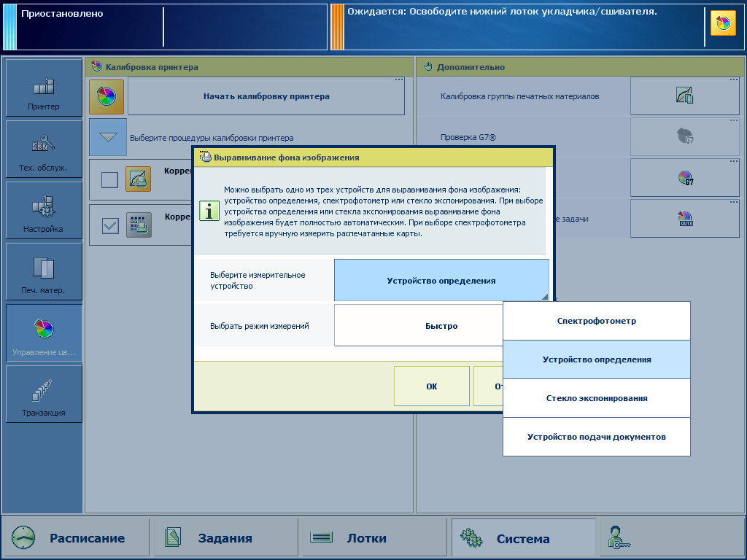Choose Стекло экспонирования from the dropdown list
This screenshot has height=560, width=747.
click(x=596, y=398)
